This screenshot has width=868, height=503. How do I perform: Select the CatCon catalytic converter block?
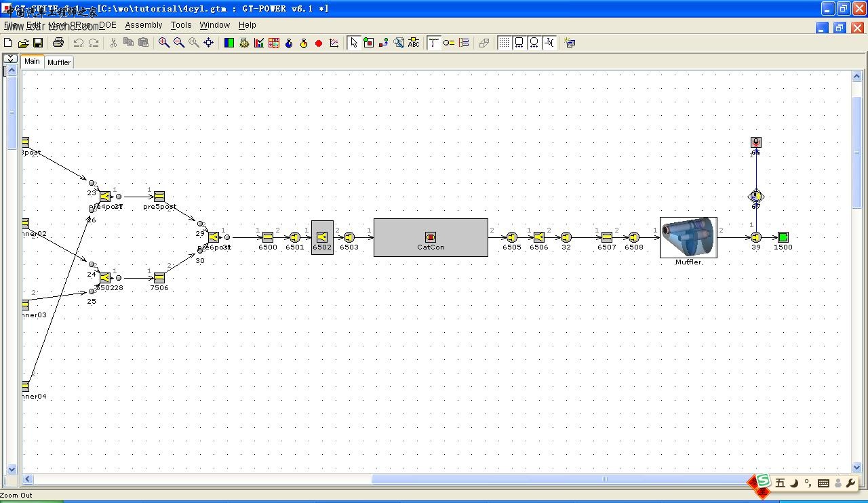click(431, 237)
